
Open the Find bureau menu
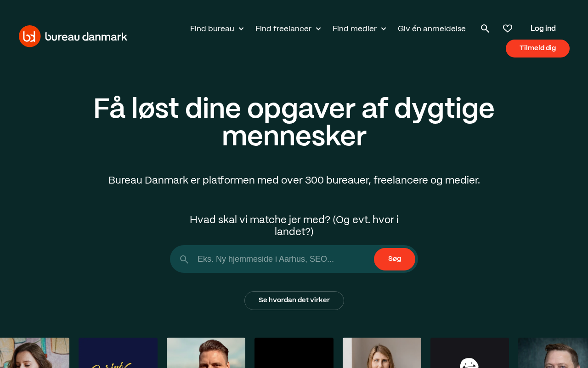pos(212,29)
